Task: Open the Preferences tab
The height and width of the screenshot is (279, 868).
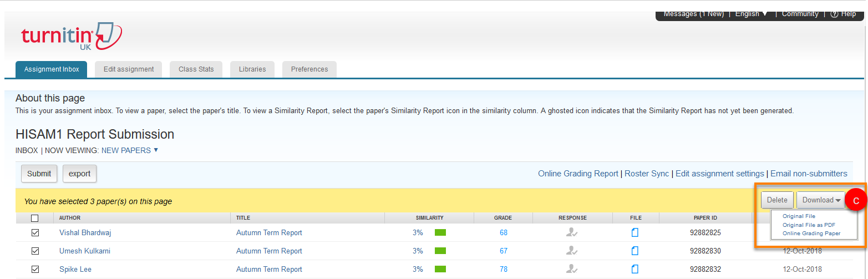Action: (309, 69)
